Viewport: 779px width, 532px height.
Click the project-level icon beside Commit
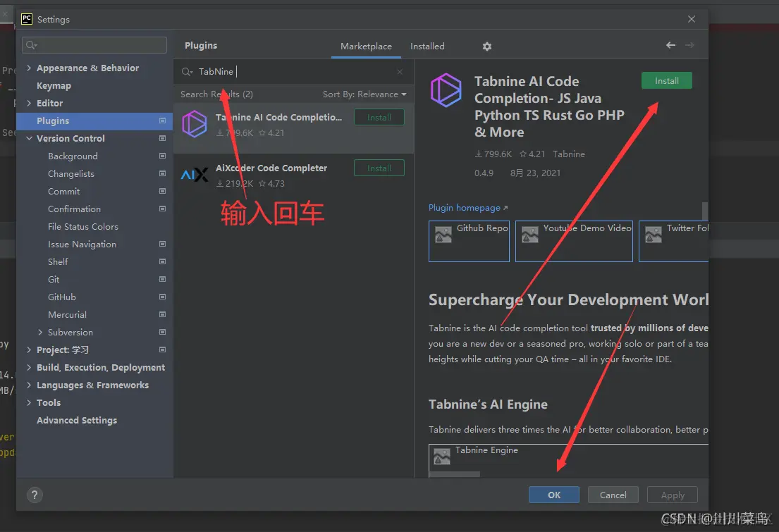162,191
